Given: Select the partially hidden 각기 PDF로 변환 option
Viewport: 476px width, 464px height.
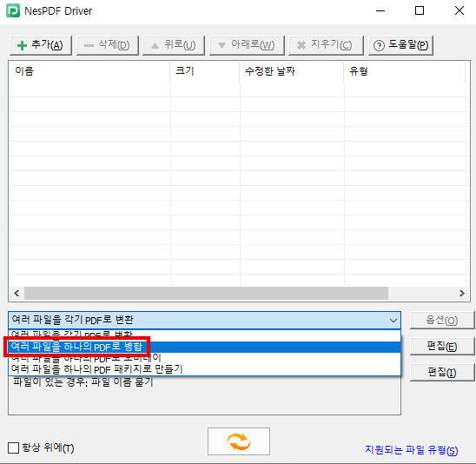Looking at the screenshot, I should 204,335.
